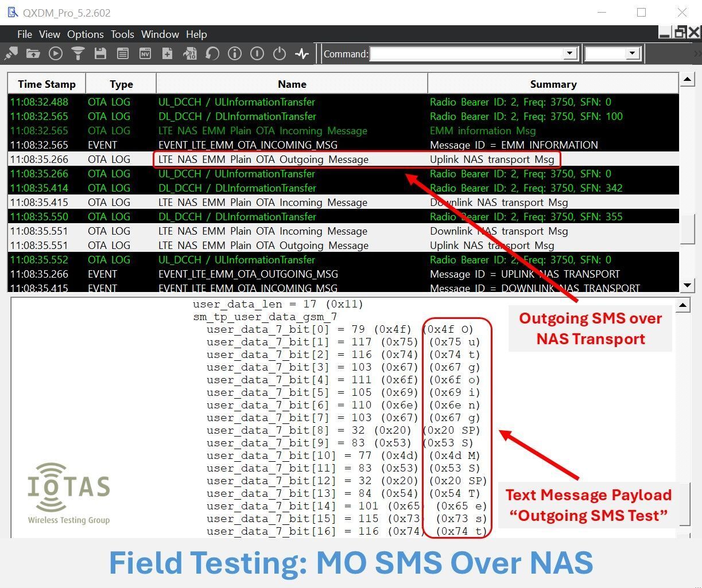Sort by the Time Stamp column header
Viewport: 702px width, 588px height.
(46, 84)
